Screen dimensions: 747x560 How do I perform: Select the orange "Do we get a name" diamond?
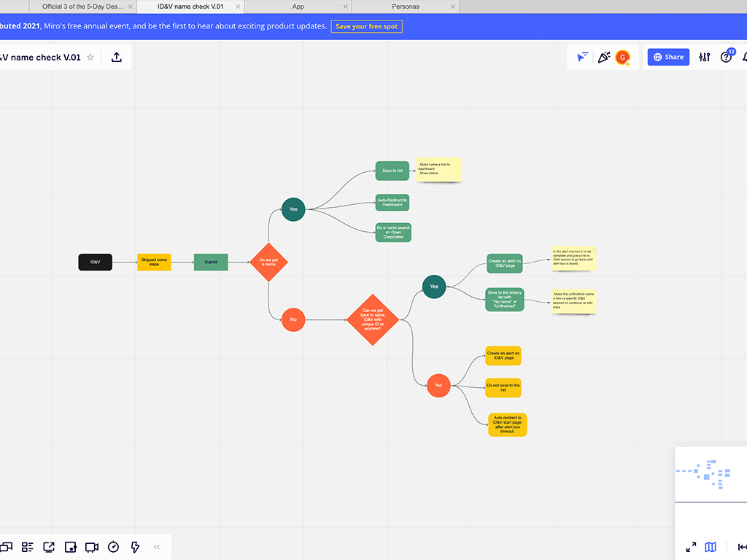pos(268,262)
